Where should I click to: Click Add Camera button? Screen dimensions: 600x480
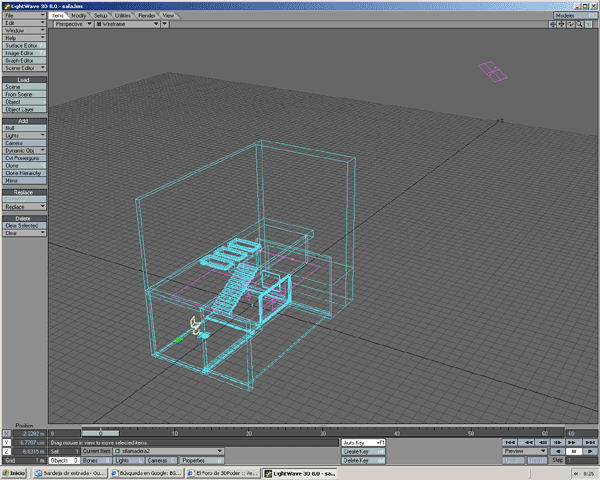[24, 143]
